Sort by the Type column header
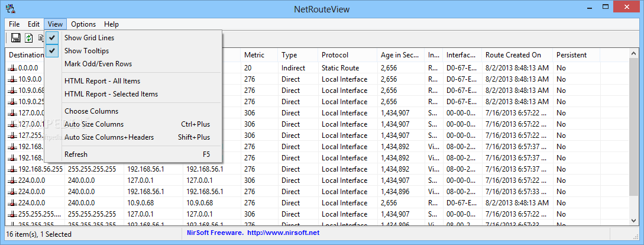The width and height of the screenshot is (644, 245). point(298,55)
